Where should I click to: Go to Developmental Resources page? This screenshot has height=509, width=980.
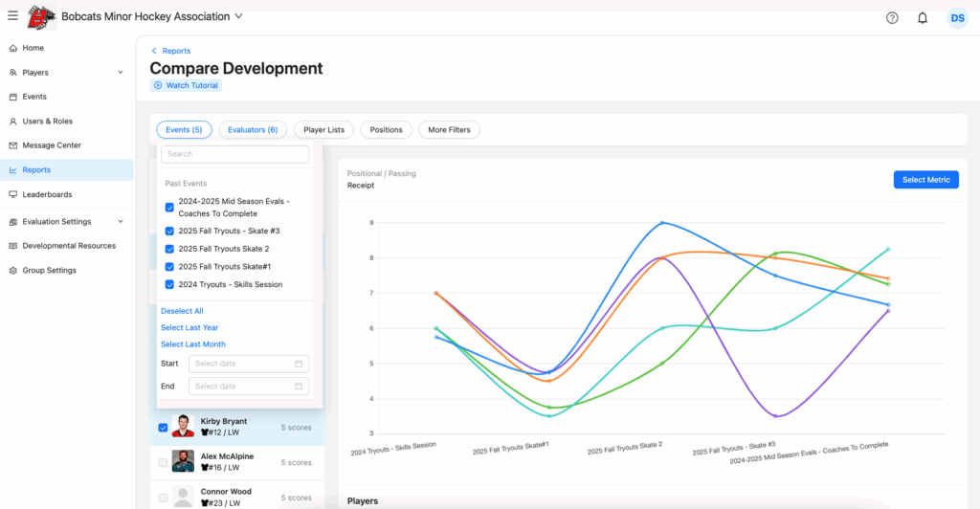69,246
